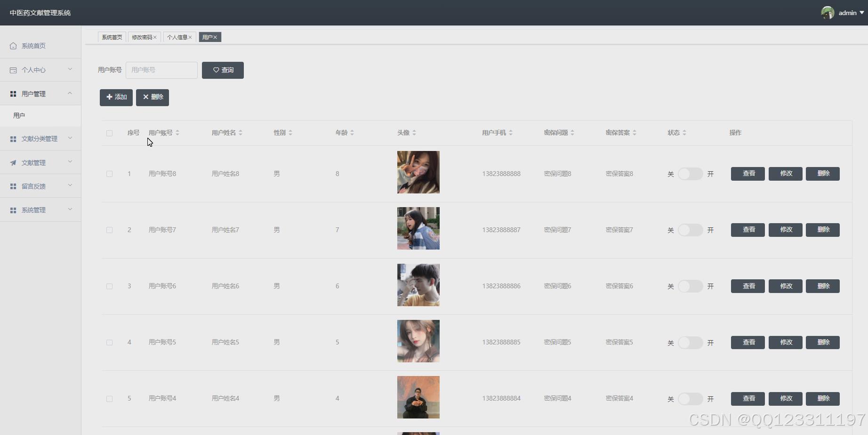The image size is (868, 435).
Task: Click the grid icon beside 留言反馈
Action: pyautogui.click(x=13, y=186)
